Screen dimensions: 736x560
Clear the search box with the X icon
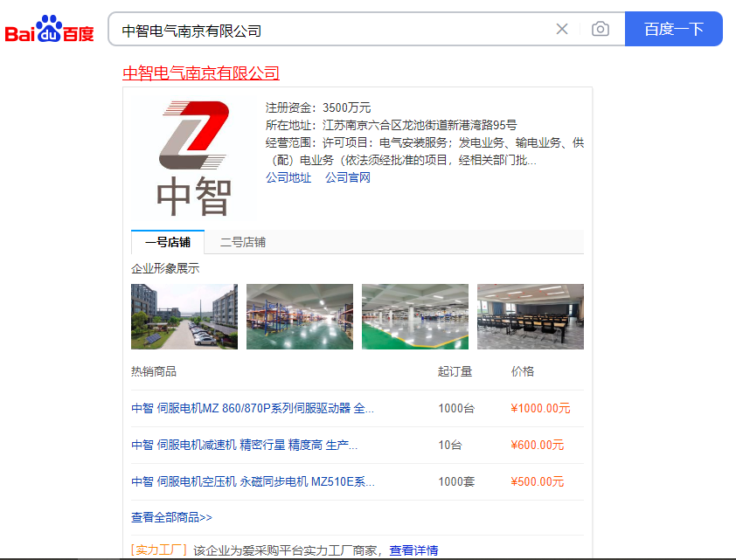click(562, 29)
